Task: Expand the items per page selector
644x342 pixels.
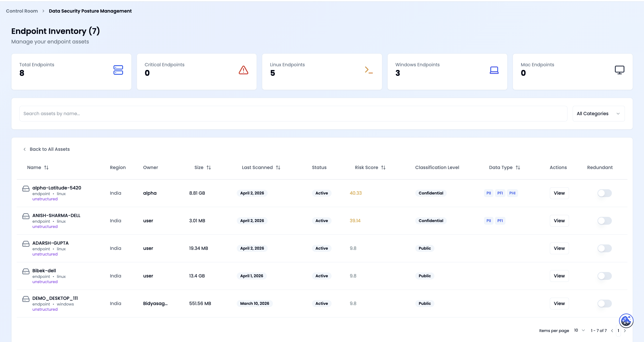Action: [x=579, y=330]
